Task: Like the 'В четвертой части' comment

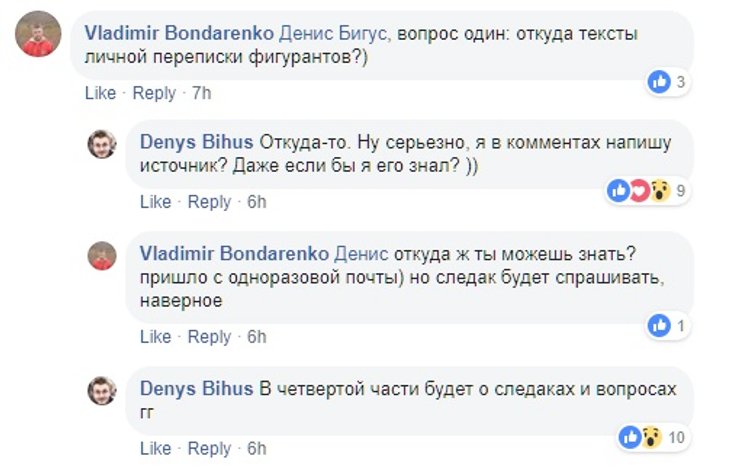Action: click(x=155, y=448)
